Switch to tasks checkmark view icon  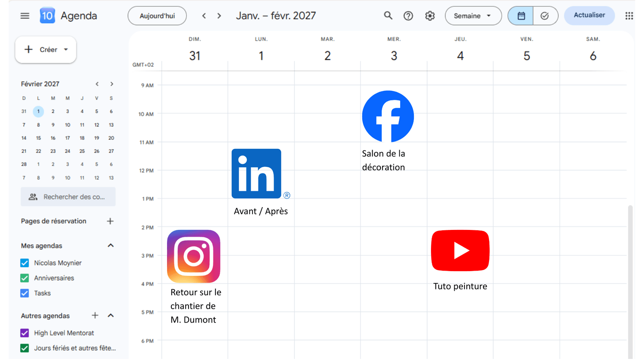(x=545, y=16)
